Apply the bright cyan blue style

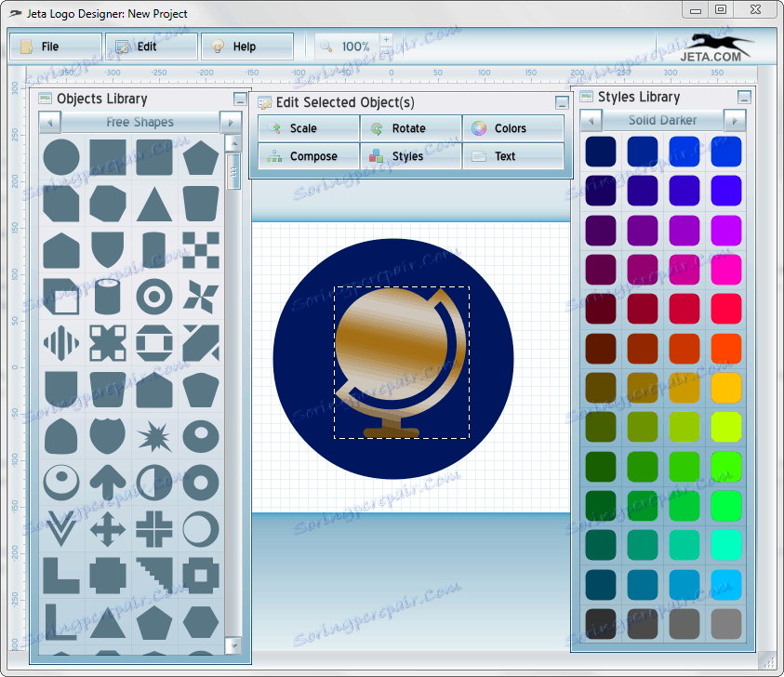726,585
